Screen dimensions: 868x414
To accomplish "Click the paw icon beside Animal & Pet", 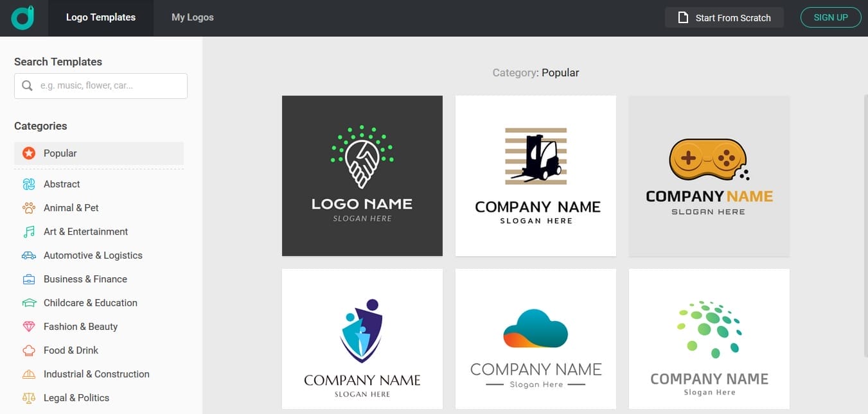I will coord(28,207).
